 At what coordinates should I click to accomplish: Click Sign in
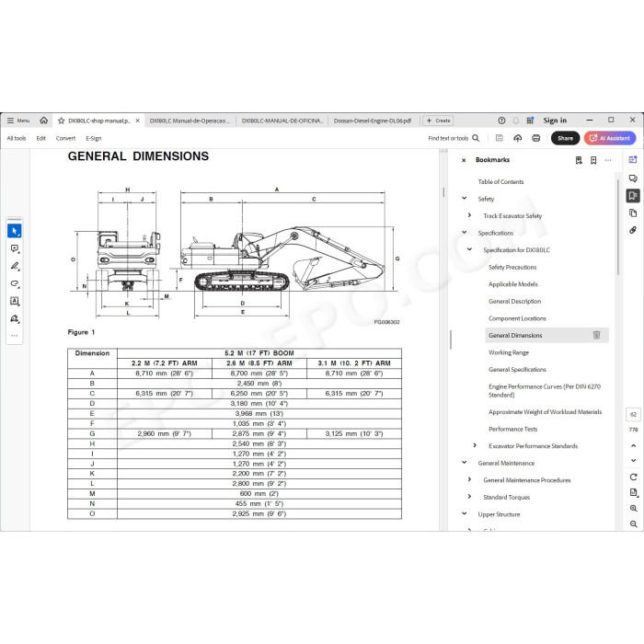coord(555,121)
